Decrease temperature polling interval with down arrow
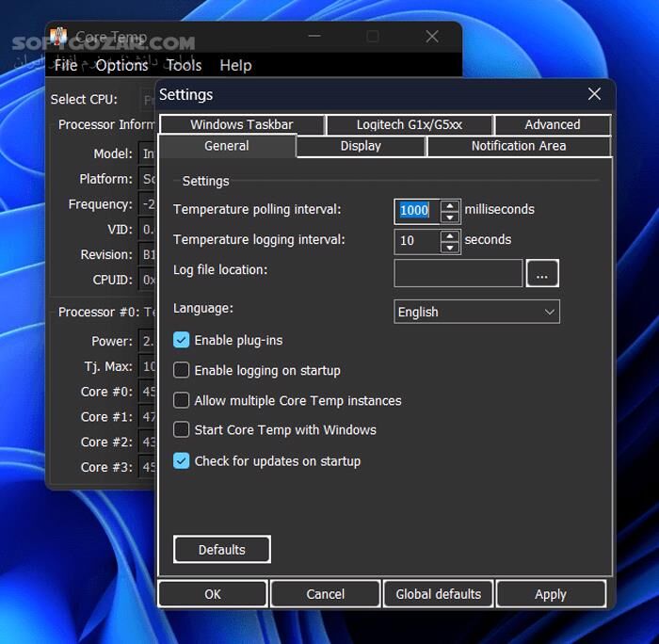This screenshot has height=644, width=659. tap(450, 217)
